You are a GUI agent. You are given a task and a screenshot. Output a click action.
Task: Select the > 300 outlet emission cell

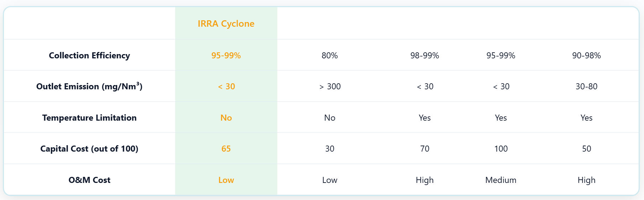(x=330, y=86)
